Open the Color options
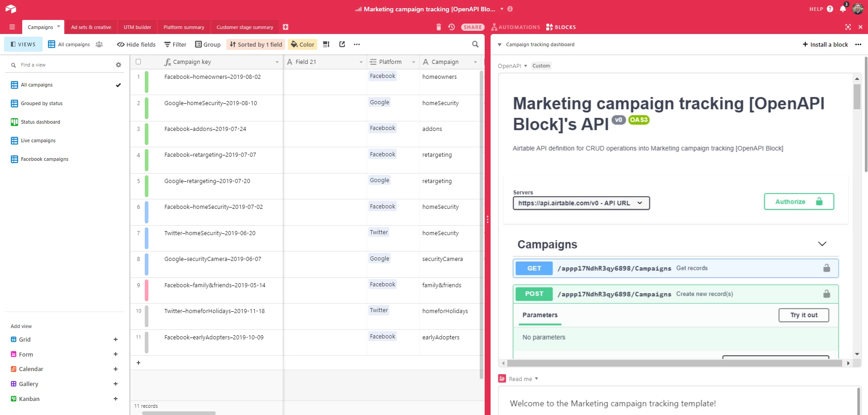Screen dimensions: 868x415 (302, 44)
